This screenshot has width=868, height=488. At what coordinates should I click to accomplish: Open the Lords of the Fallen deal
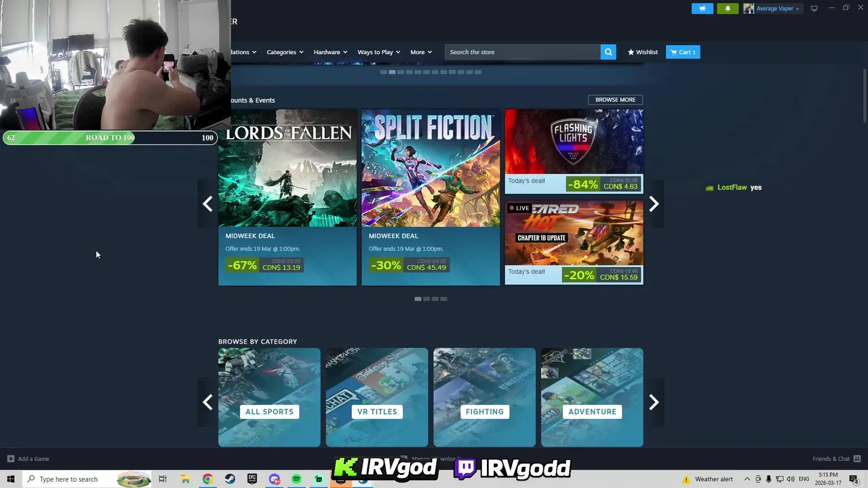(288, 197)
